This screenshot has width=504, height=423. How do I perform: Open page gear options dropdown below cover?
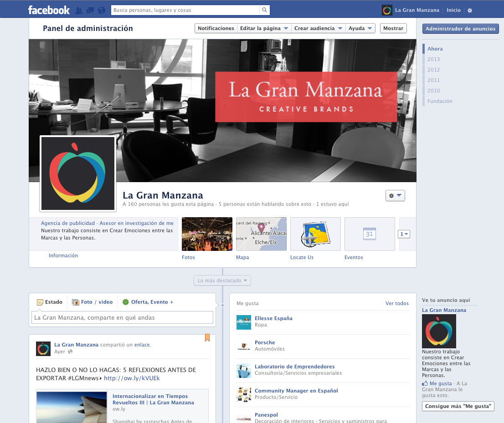click(x=395, y=195)
